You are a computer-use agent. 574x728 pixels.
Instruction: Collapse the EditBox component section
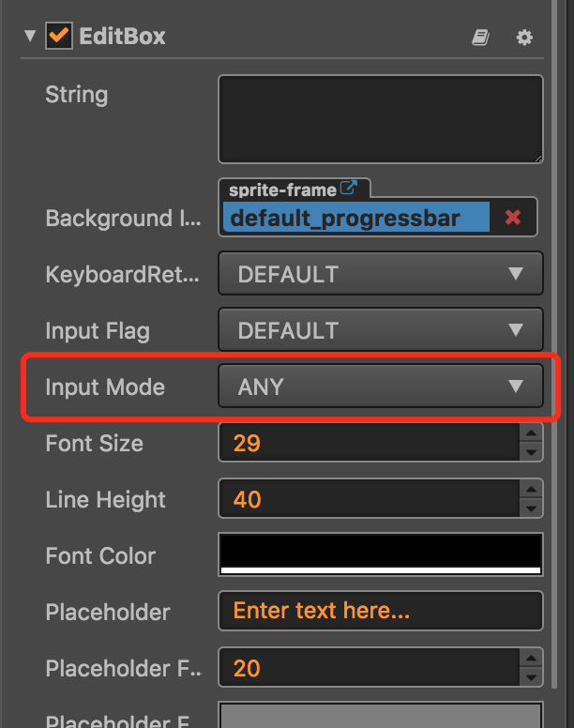[x=30, y=37]
